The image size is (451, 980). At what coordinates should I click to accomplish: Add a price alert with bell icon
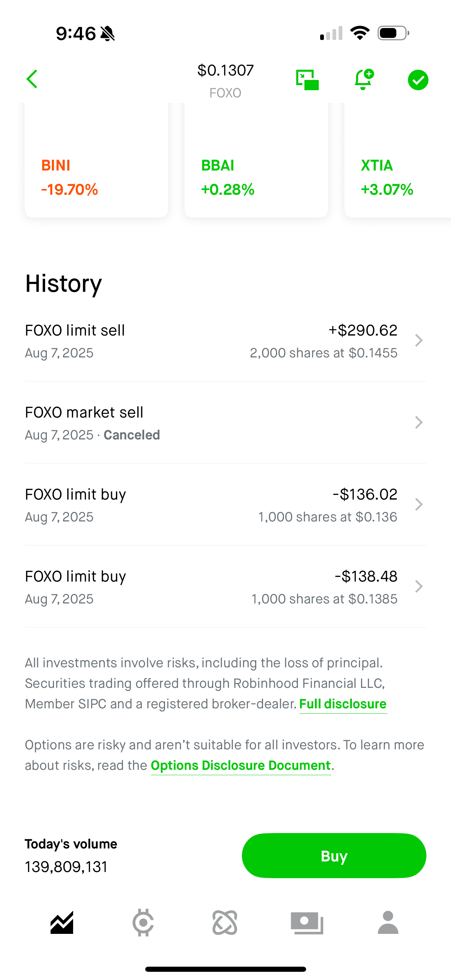[363, 80]
